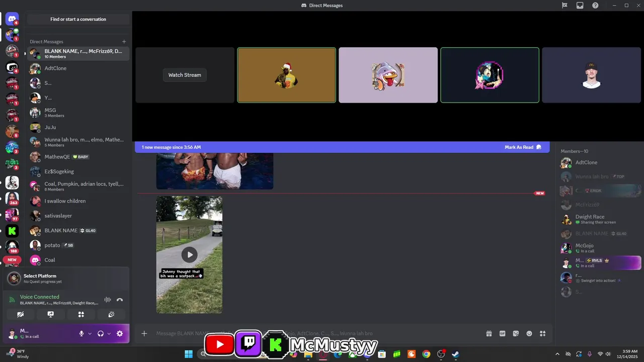
Task: Open the sticker picker
Action: click(516, 333)
